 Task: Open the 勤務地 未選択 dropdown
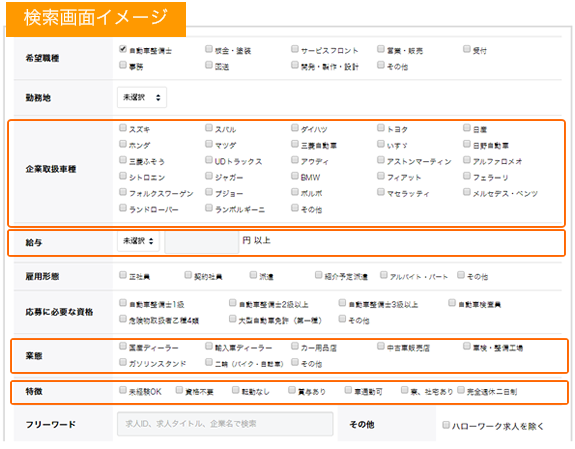pyautogui.click(x=142, y=98)
